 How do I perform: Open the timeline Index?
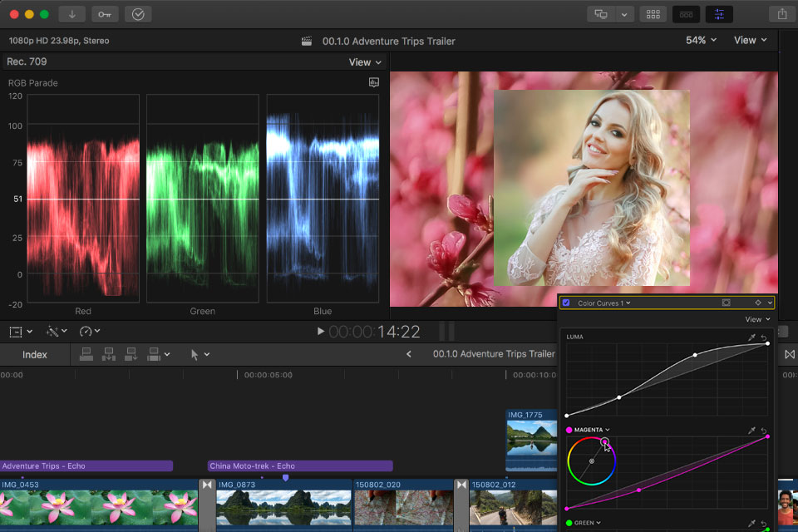point(35,355)
